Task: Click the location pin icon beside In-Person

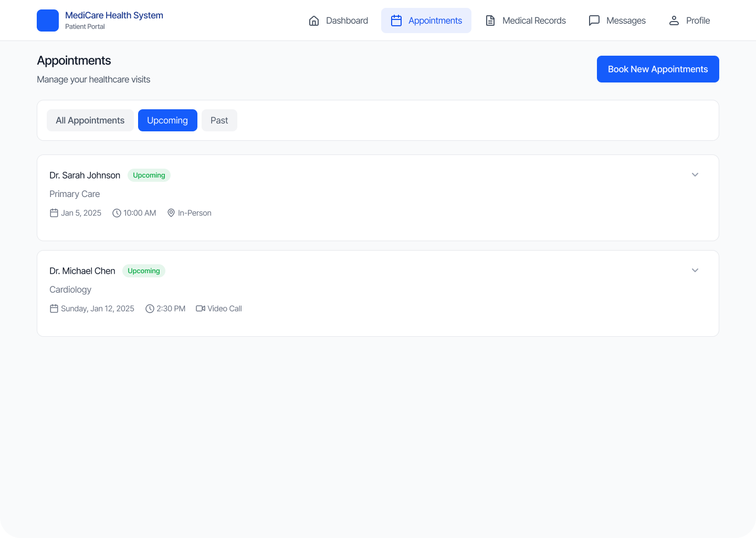Action: coord(171,213)
